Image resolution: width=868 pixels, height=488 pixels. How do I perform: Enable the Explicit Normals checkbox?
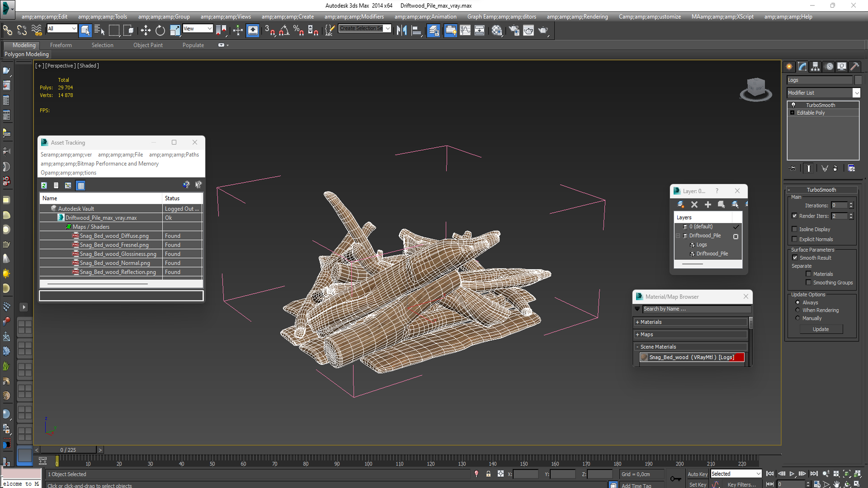(794, 239)
